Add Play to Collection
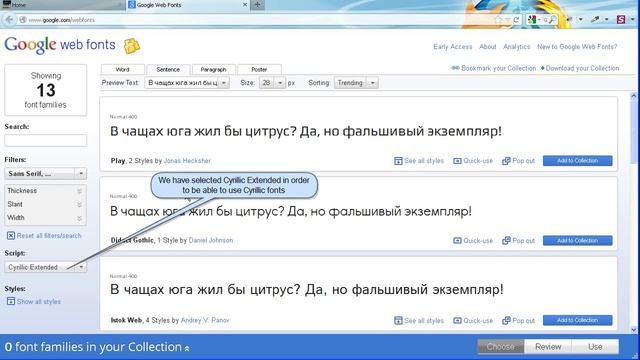This screenshot has height=360, width=640. click(x=578, y=161)
